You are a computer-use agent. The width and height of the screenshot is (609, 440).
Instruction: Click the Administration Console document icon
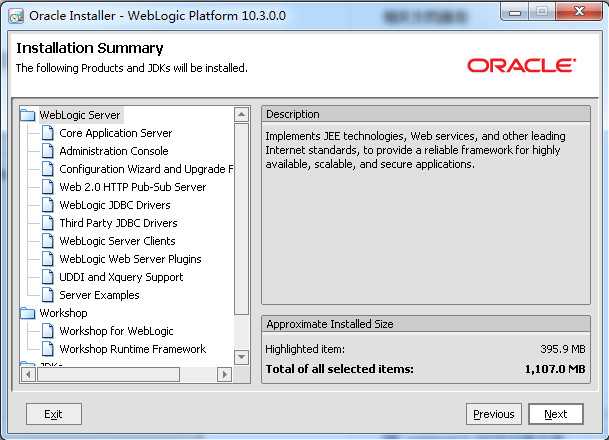click(48, 151)
